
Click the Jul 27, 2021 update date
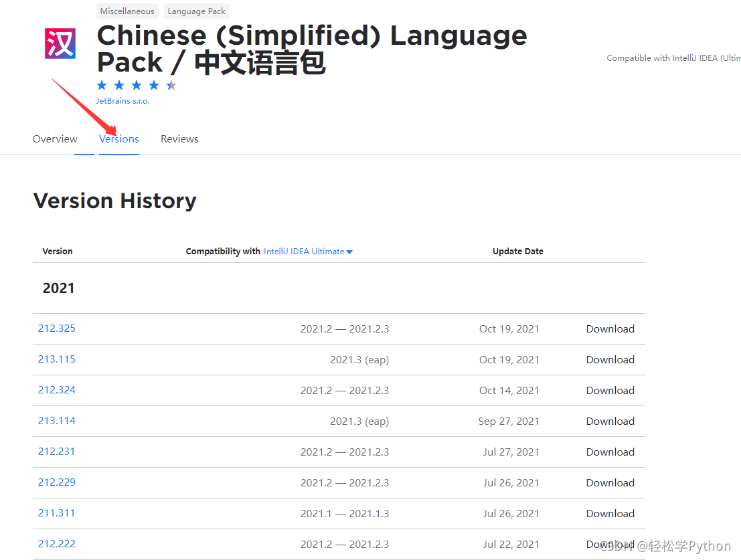(511, 452)
